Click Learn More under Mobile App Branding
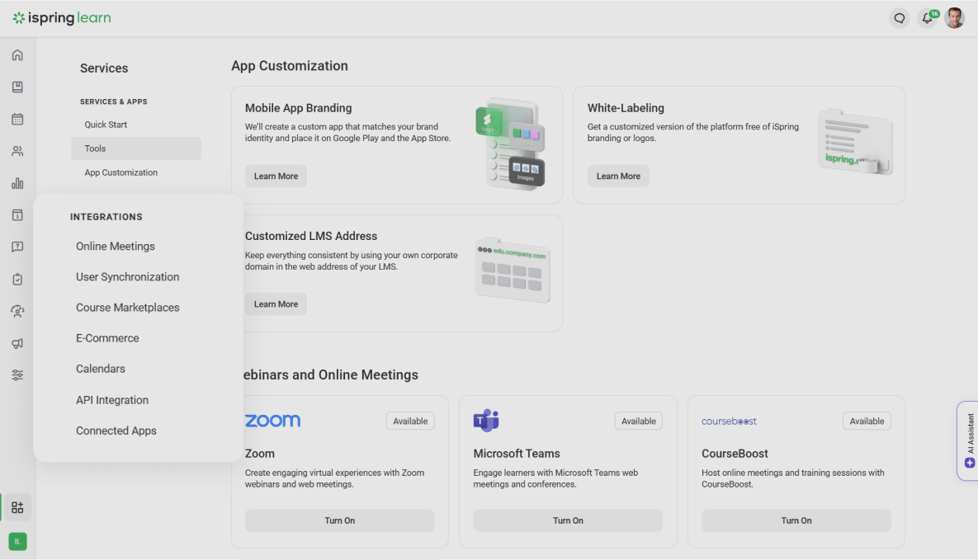This screenshot has width=978, height=560. (276, 176)
